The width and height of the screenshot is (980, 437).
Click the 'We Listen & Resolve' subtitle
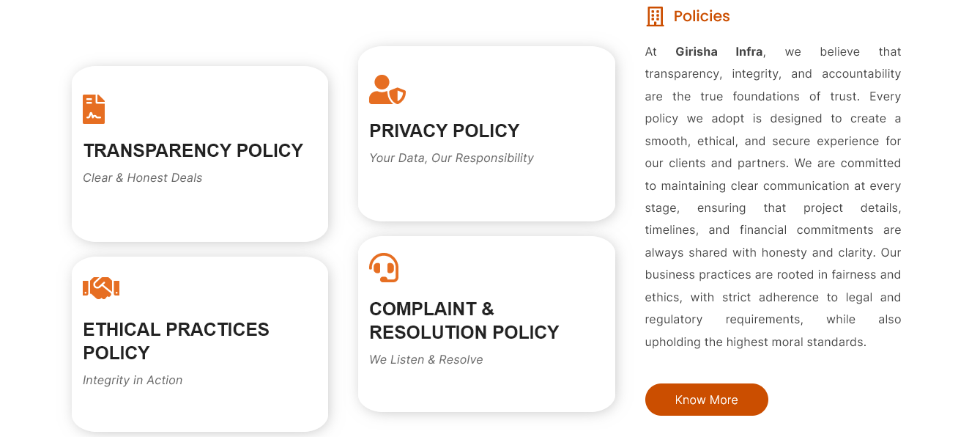click(426, 360)
